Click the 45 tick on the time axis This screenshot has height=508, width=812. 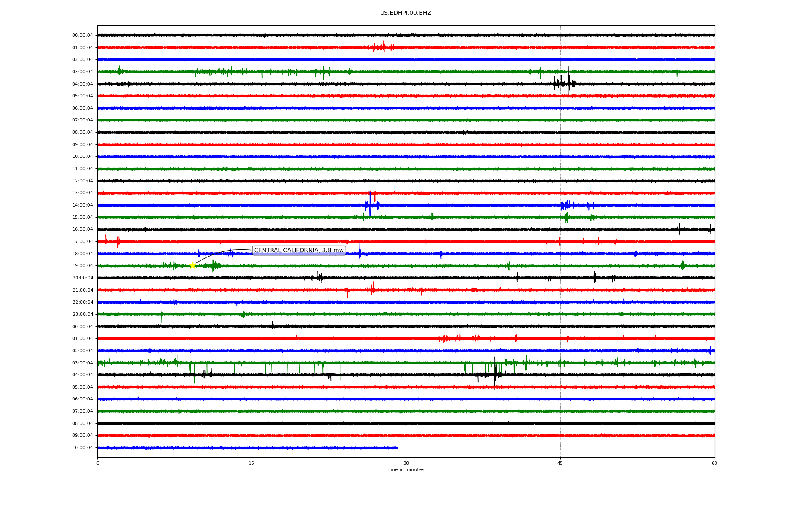point(560,463)
